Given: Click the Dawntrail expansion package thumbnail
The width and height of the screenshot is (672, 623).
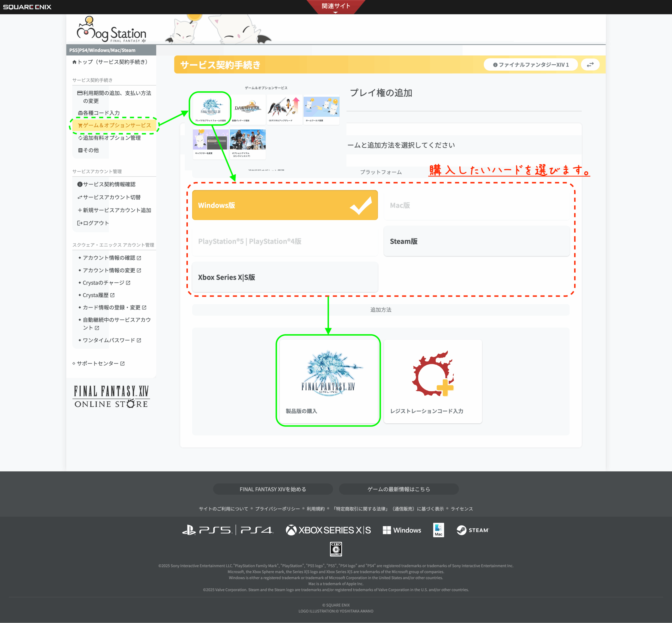Looking at the screenshot, I should pos(248,110).
